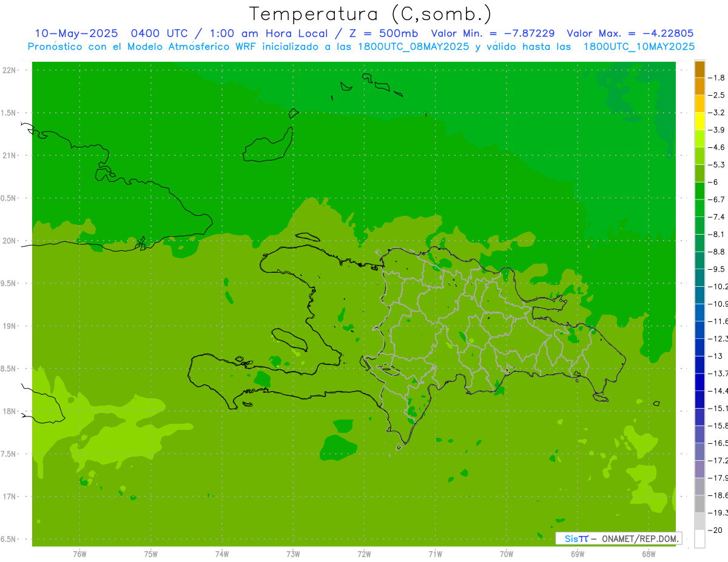Click the init time "1800UTC_08MAY2025"

(x=414, y=47)
